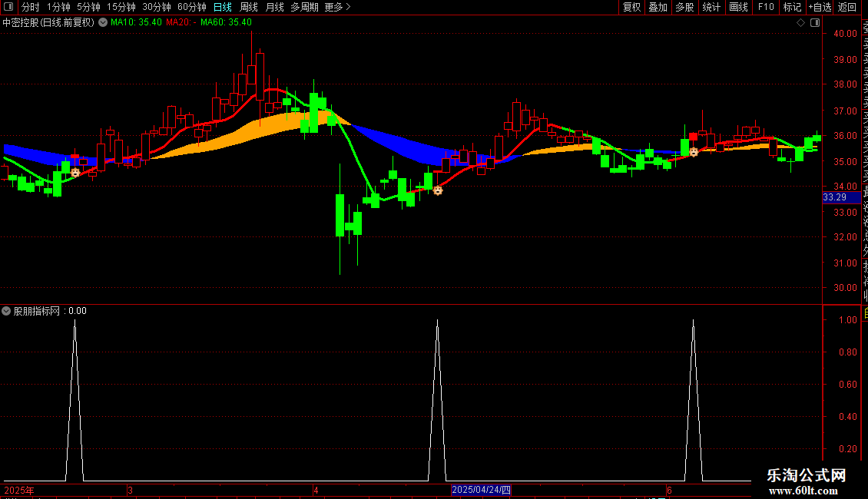Click the month 6 marker on time axis
The image size is (868, 499).
(x=669, y=490)
